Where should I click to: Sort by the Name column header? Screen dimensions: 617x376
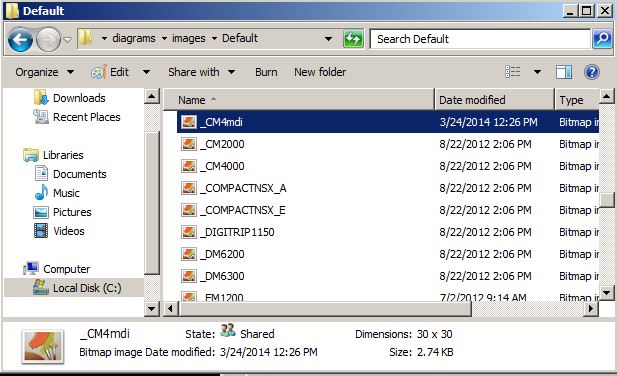299,100
